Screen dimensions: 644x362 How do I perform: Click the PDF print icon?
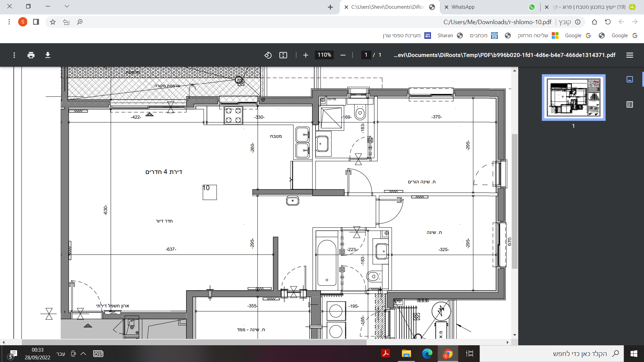point(31,55)
